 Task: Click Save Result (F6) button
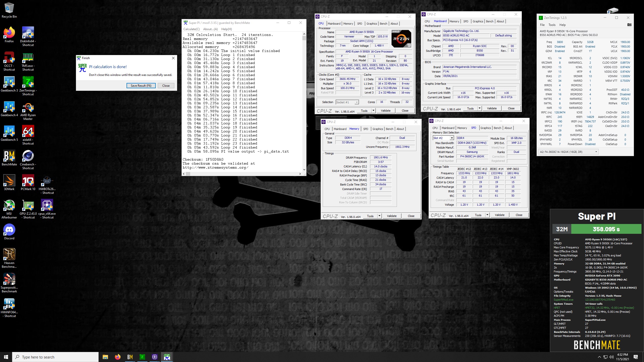click(141, 86)
